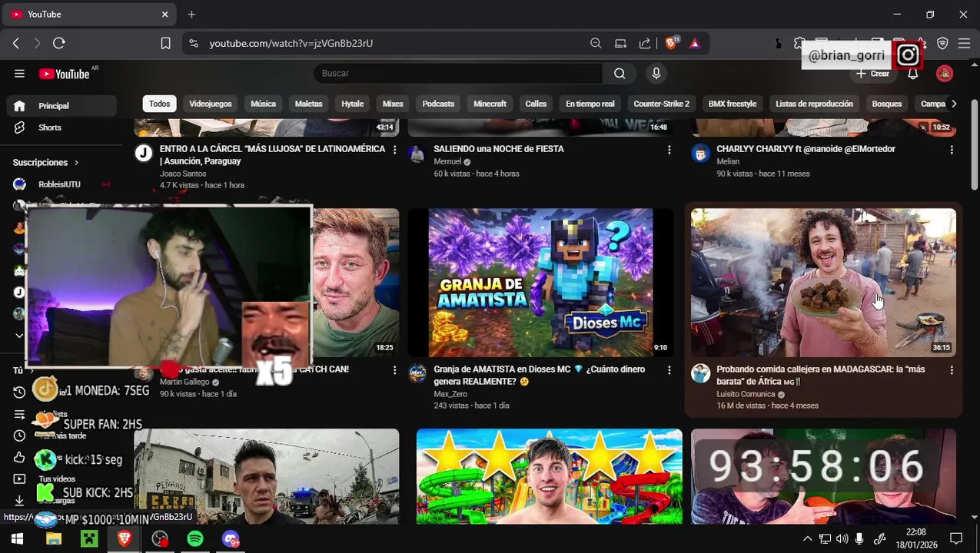Viewport: 980px width, 553px height.
Task: Open options menu for CHARLYY CHARLYY video
Action: (x=952, y=150)
